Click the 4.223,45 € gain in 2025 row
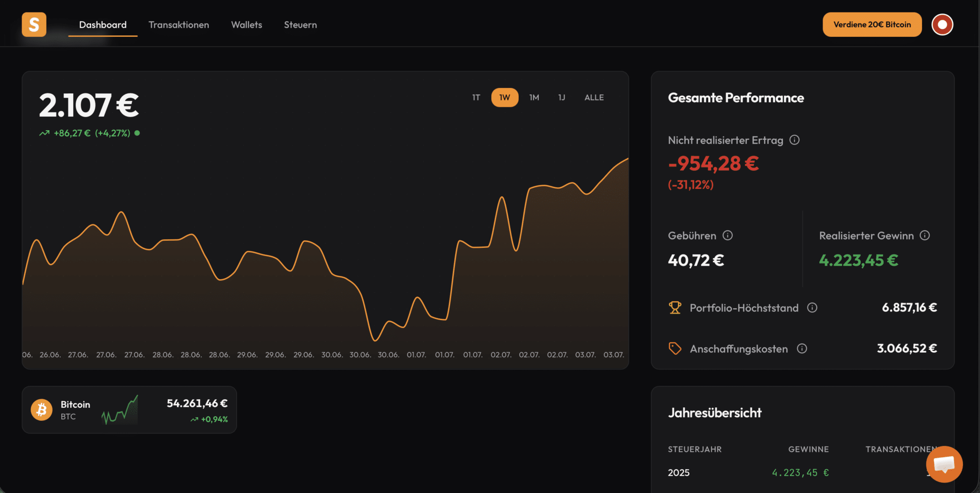980x493 pixels. tap(800, 472)
